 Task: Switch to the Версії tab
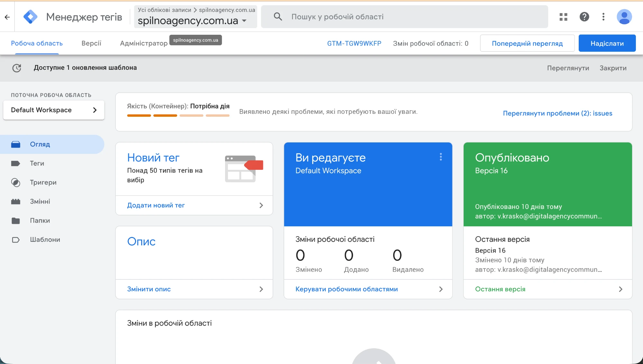tap(91, 43)
